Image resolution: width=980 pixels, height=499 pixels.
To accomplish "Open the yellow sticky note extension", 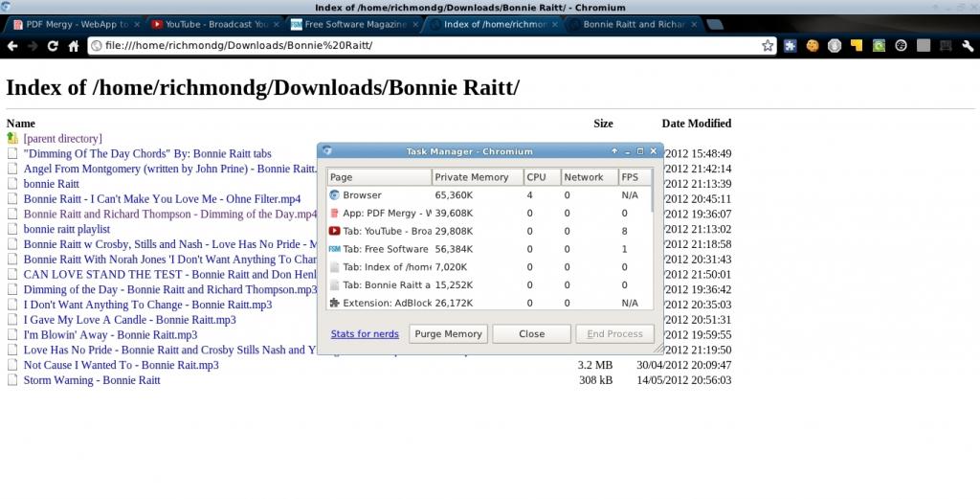I will tap(857, 46).
